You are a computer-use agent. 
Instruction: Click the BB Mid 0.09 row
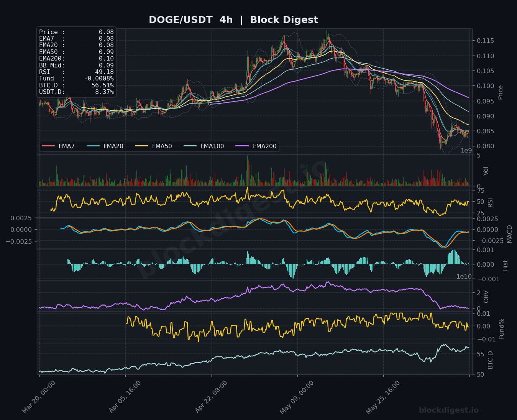(76, 66)
